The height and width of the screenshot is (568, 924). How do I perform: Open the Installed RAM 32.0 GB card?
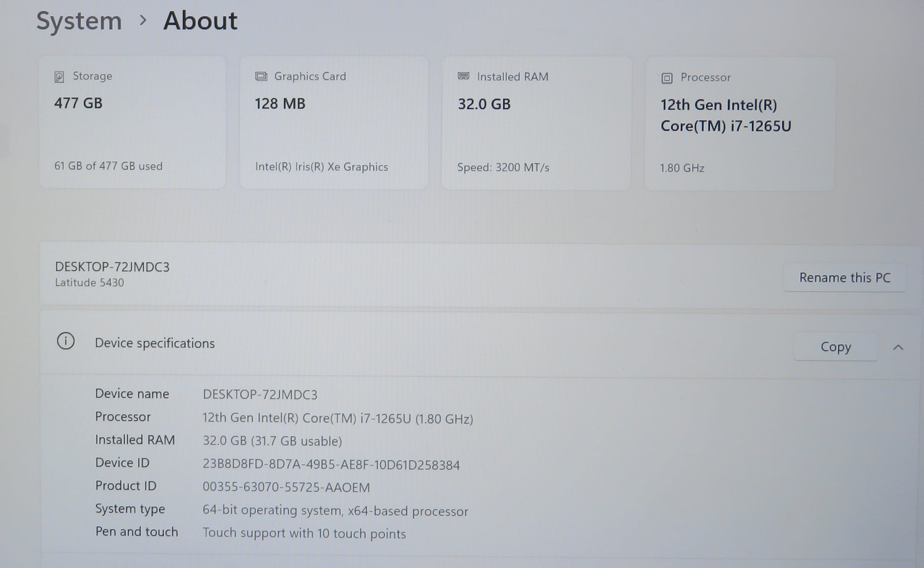[x=536, y=123]
